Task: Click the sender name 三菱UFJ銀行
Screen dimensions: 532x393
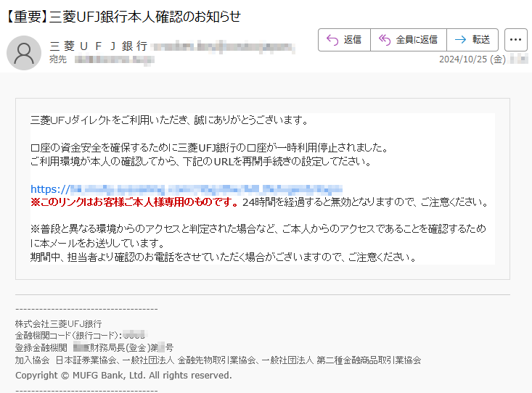Action: click(x=99, y=46)
